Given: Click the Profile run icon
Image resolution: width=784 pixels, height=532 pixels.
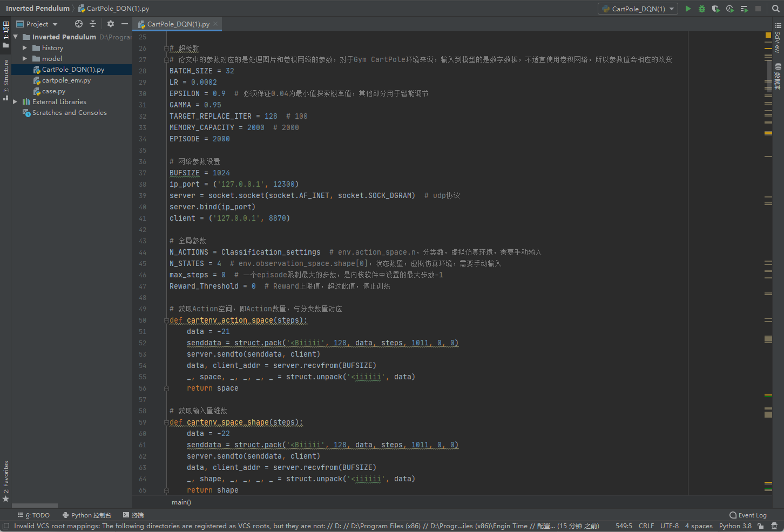Looking at the screenshot, I should point(729,9).
